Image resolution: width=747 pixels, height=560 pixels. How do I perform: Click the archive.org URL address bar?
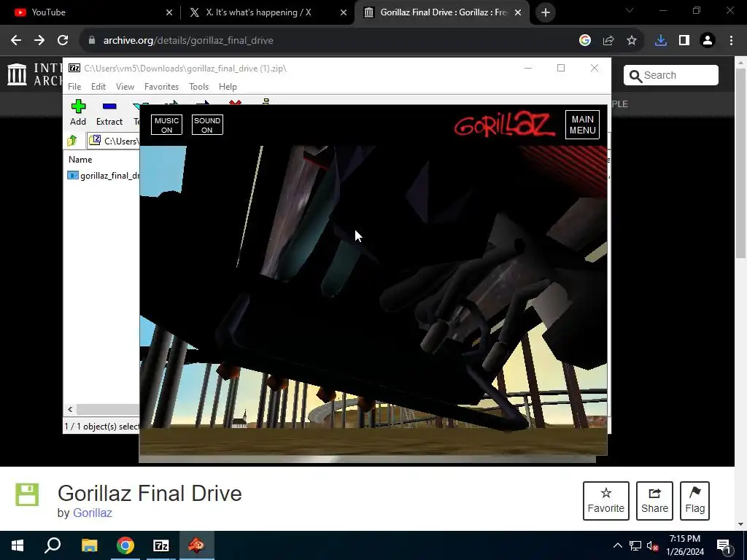click(x=329, y=41)
